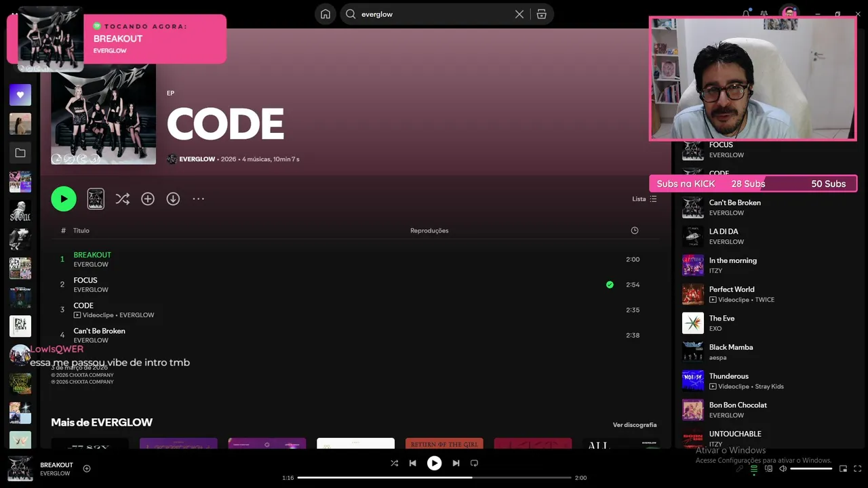Play the CODE EP with green button

(64, 199)
